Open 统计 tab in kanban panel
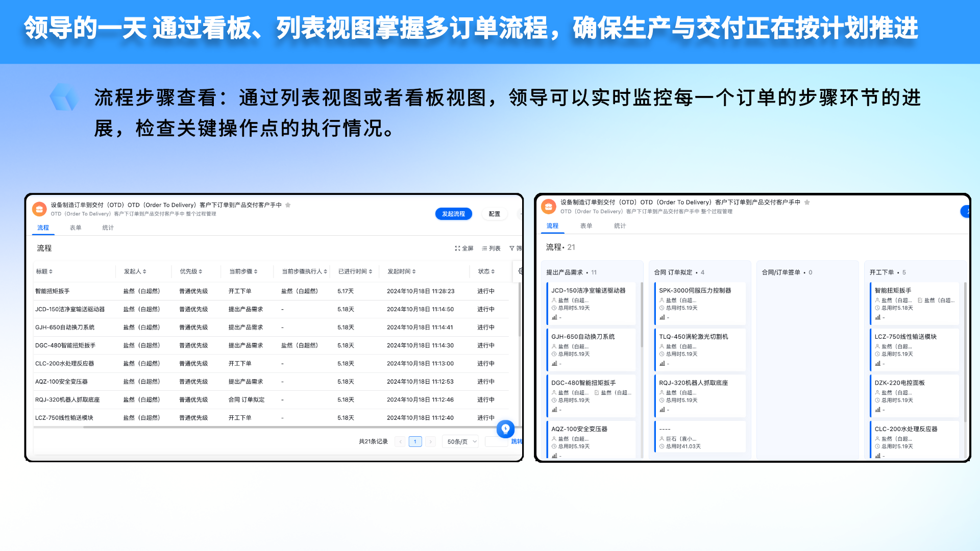 [620, 226]
